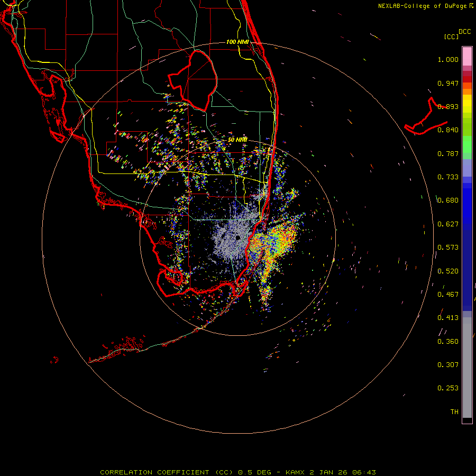Click the 0.573 scale value
This screenshot has width=476, height=476.
click(x=448, y=248)
